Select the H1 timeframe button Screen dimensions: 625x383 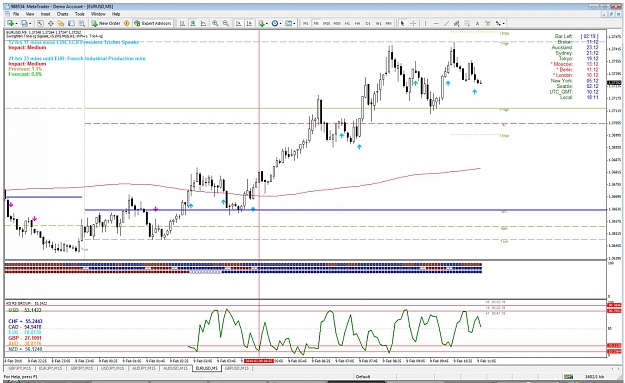click(347, 24)
